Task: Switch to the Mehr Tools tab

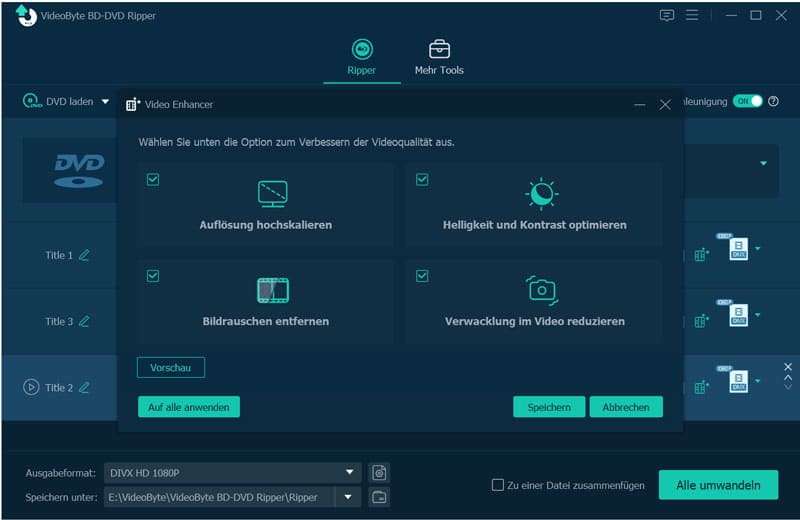Action: 439,58
